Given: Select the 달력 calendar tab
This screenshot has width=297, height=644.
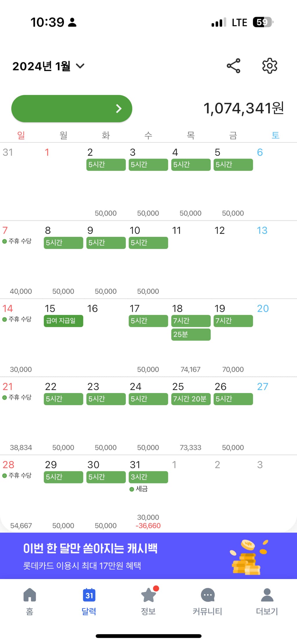Looking at the screenshot, I should (x=89, y=601).
